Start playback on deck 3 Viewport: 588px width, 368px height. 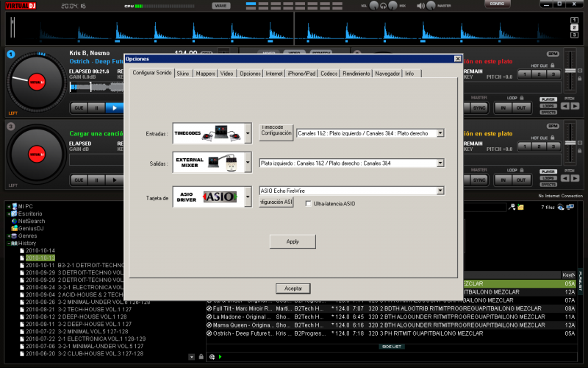tap(115, 180)
